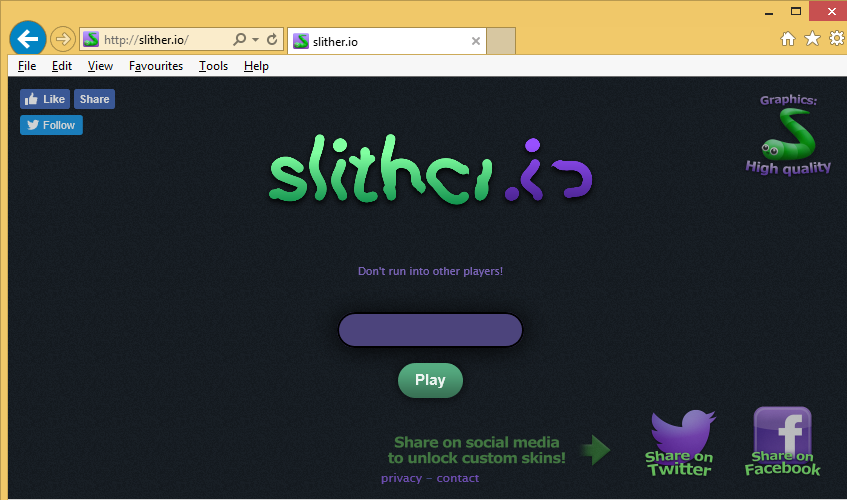Open the Tools gear icon

(x=837, y=38)
